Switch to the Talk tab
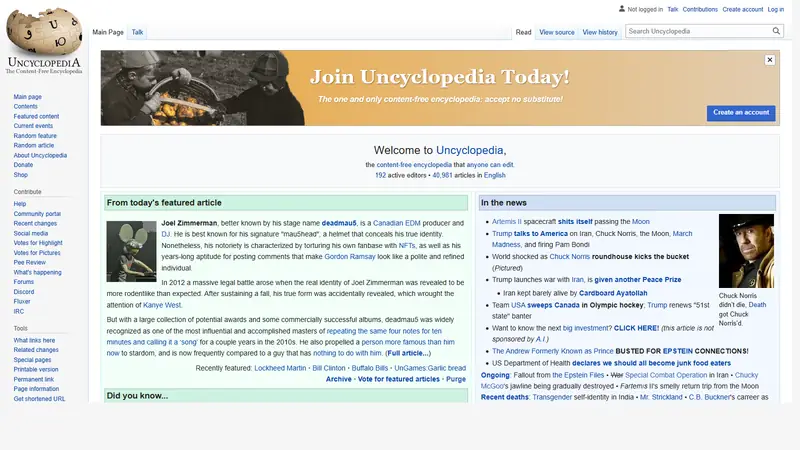This screenshot has height=450, width=800. (137, 32)
